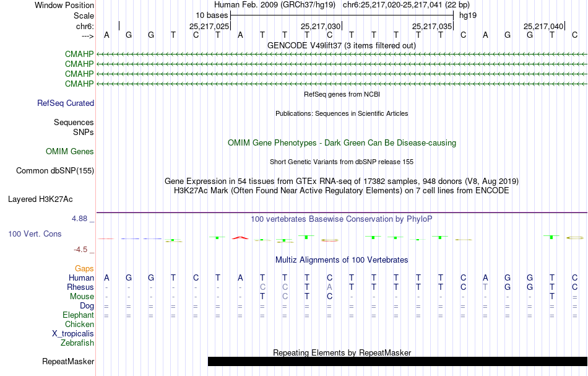The height and width of the screenshot is (376, 588).
Task: Click the red A glyph in the conservation track
Action: [x=240, y=237]
